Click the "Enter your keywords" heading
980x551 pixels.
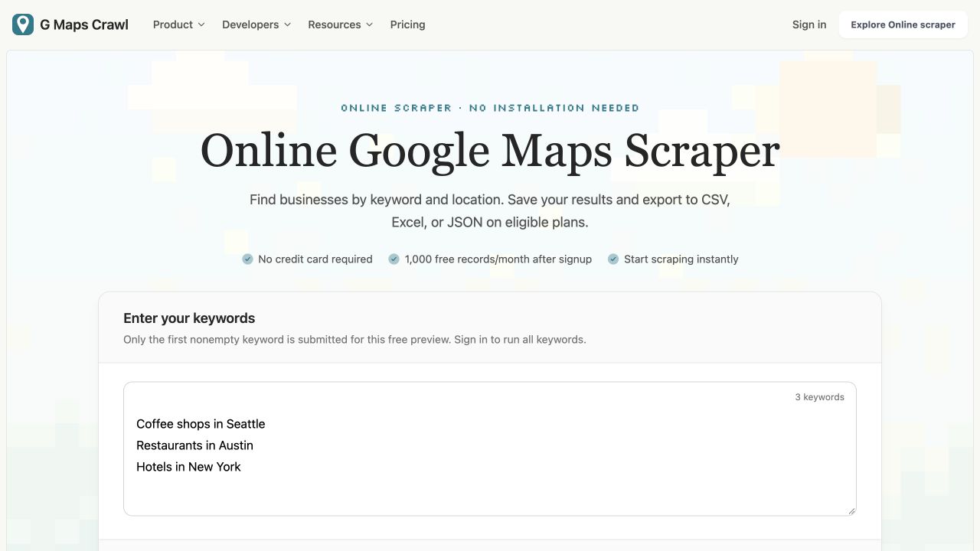coord(189,318)
